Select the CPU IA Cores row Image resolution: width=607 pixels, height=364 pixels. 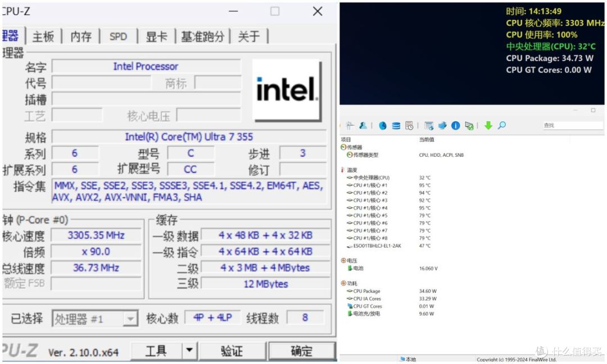pyautogui.click(x=364, y=299)
